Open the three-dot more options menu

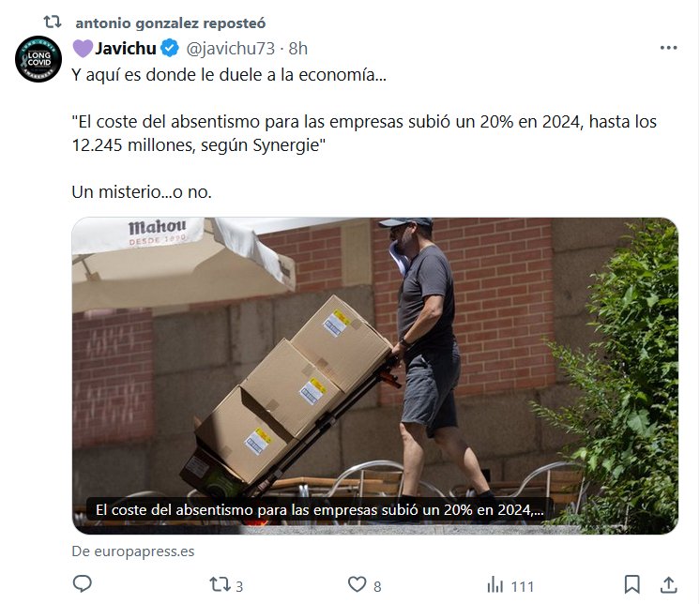click(668, 48)
